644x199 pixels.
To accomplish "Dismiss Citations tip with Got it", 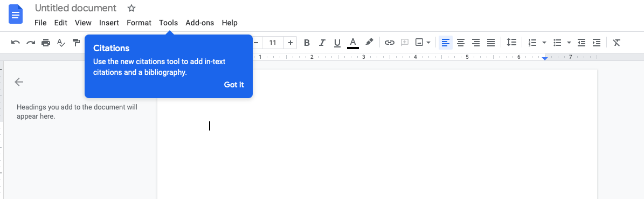I will click(234, 85).
